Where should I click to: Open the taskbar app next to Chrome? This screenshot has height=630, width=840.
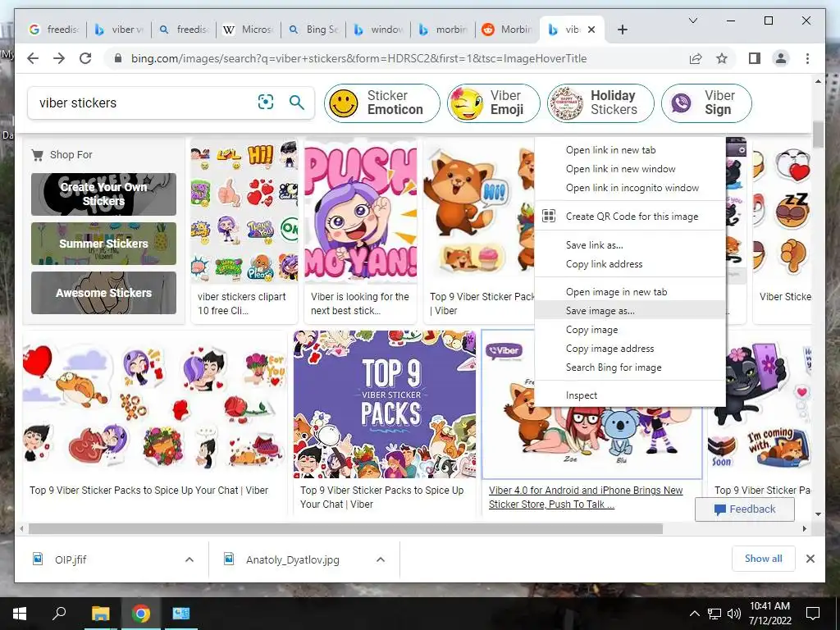(x=181, y=614)
